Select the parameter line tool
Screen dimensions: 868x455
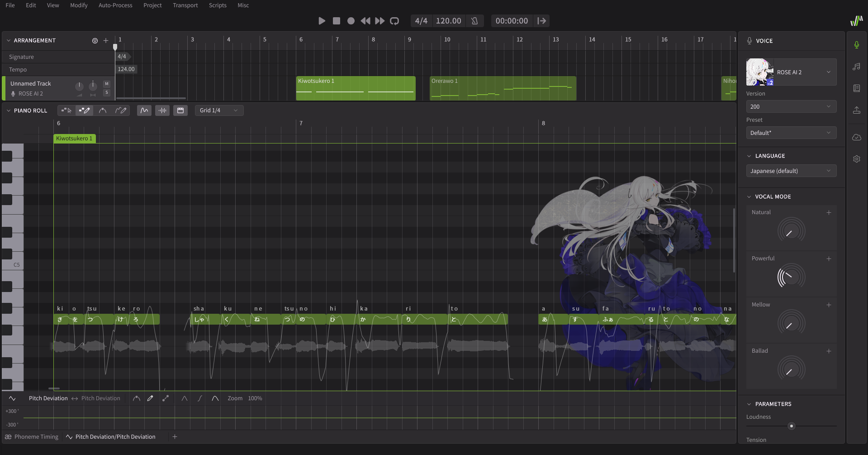click(x=166, y=398)
